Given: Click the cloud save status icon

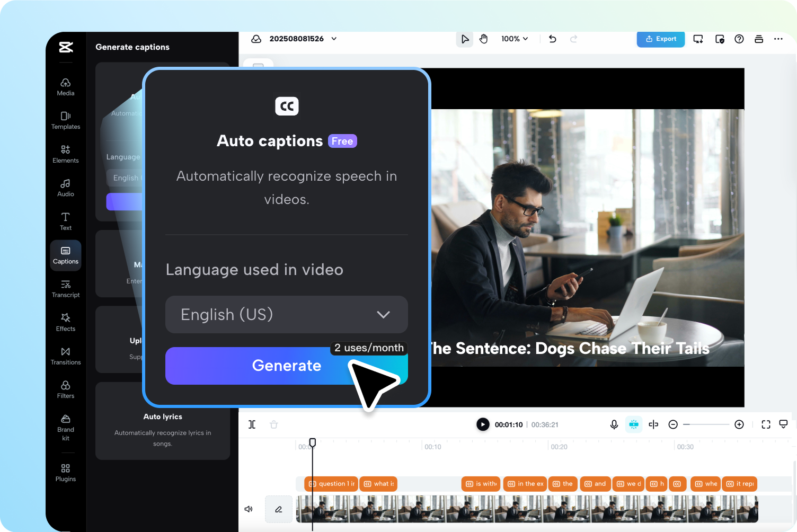Looking at the screenshot, I should click(x=256, y=39).
